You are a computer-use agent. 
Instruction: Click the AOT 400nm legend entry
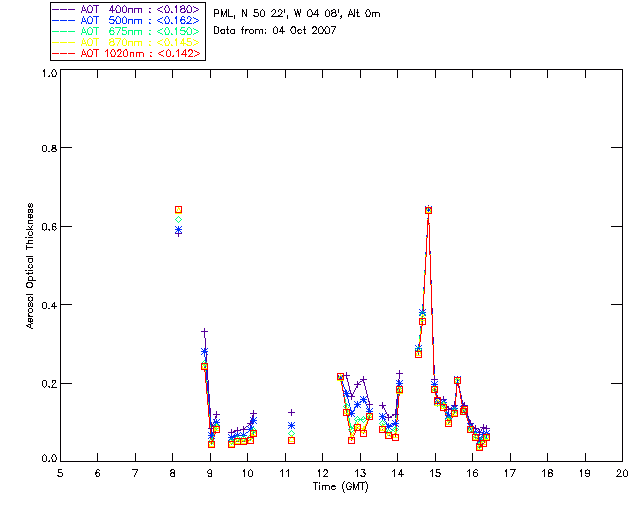click(127, 9)
